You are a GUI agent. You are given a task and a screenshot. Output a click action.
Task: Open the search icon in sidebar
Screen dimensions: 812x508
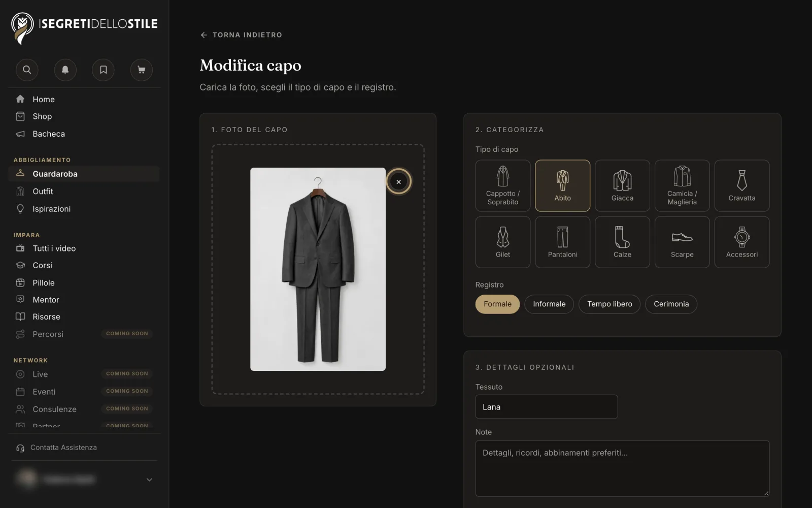(27, 70)
